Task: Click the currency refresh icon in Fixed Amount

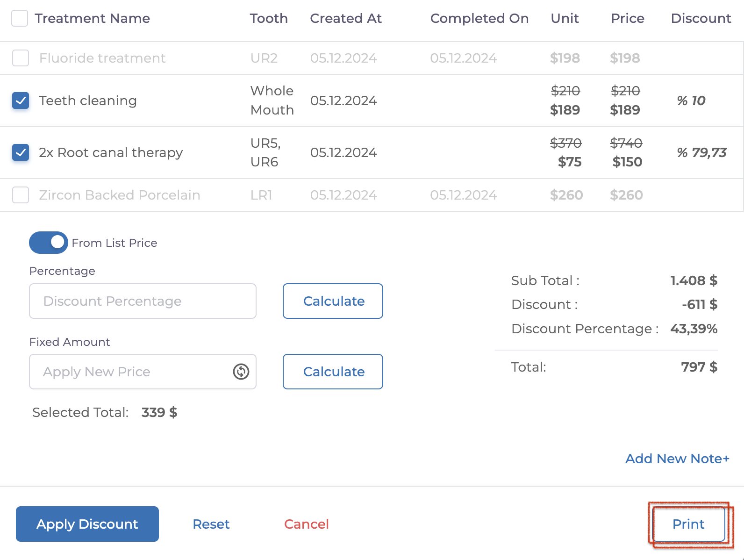Action: click(241, 372)
